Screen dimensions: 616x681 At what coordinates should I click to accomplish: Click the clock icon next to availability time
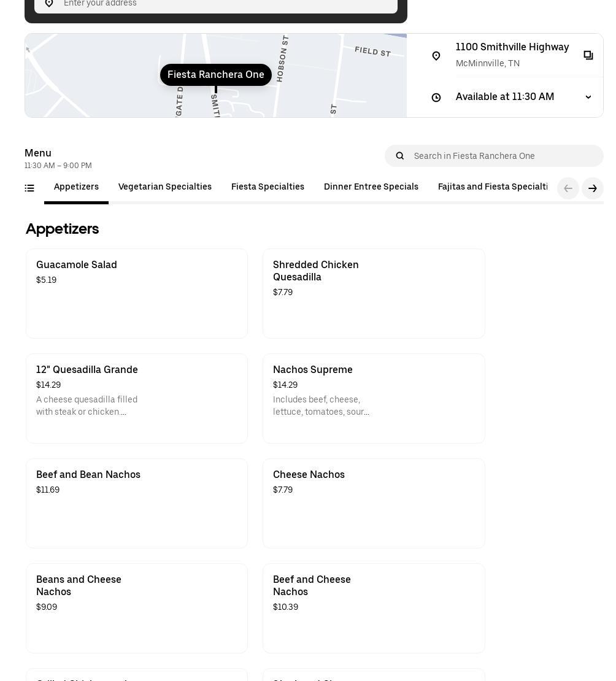tap(436, 98)
